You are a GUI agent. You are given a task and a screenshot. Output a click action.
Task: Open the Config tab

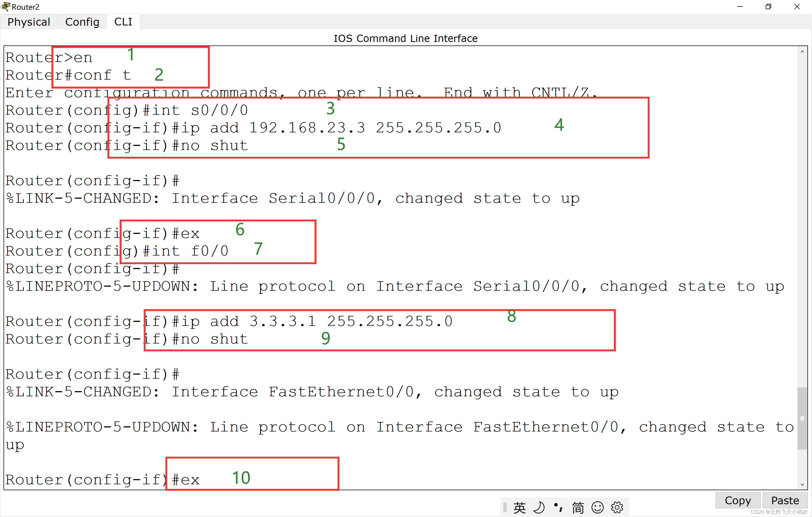pyautogui.click(x=82, y=22)
